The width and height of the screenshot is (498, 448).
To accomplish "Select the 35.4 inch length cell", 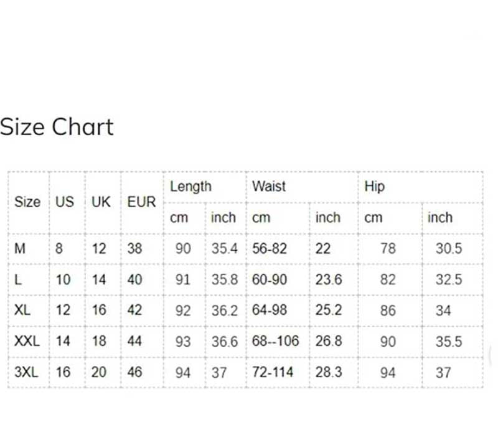I will coord(224,248).
